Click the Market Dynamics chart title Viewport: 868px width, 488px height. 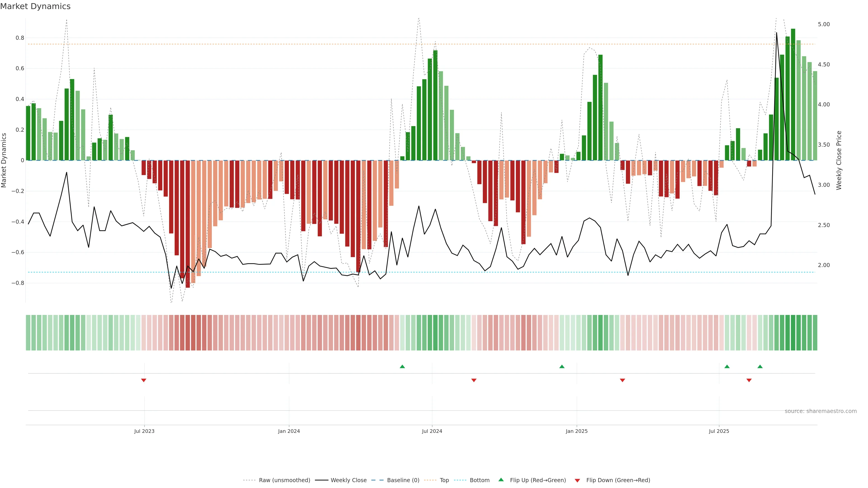point(35,6)
